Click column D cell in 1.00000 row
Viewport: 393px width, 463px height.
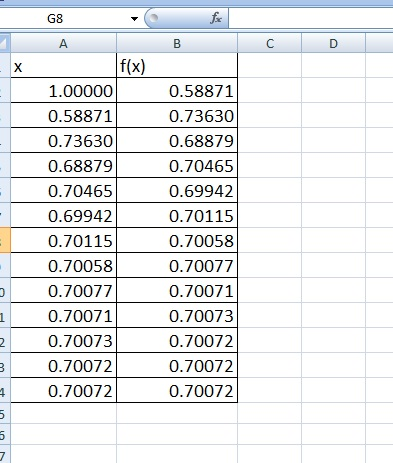click(333, 90)
